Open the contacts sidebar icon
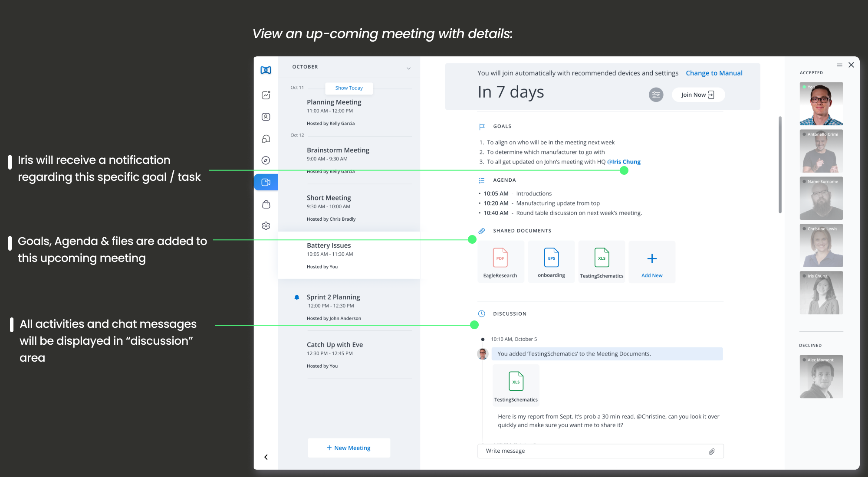Image resolution: width=868 pixels, height=477 pixels. [x=266, y=117]
